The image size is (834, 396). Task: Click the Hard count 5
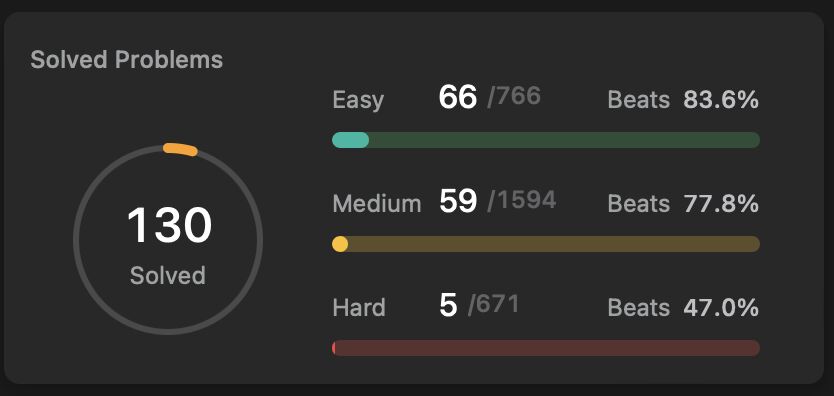pos(448,306)
